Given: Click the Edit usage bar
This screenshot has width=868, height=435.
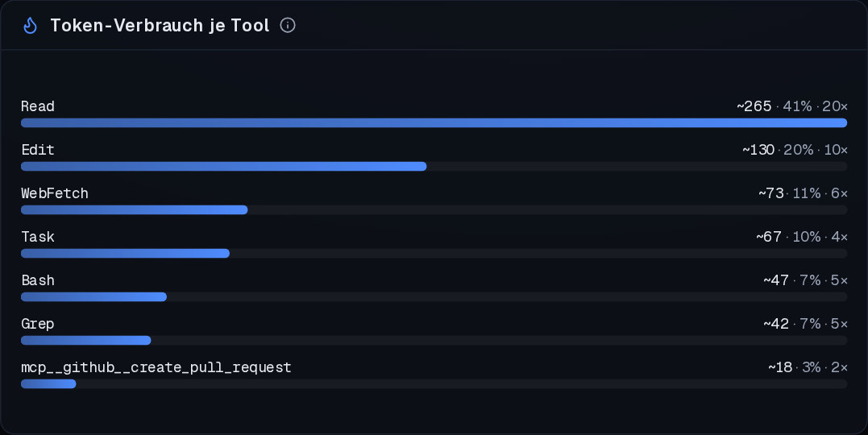Looking at the screenshot, I should [x=434, y=167].
